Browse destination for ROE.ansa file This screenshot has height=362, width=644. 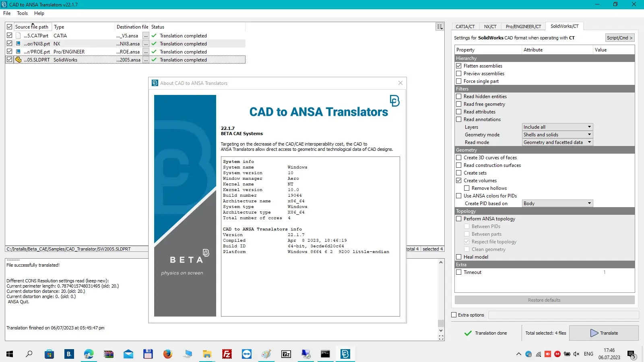(x=146, y=51)
